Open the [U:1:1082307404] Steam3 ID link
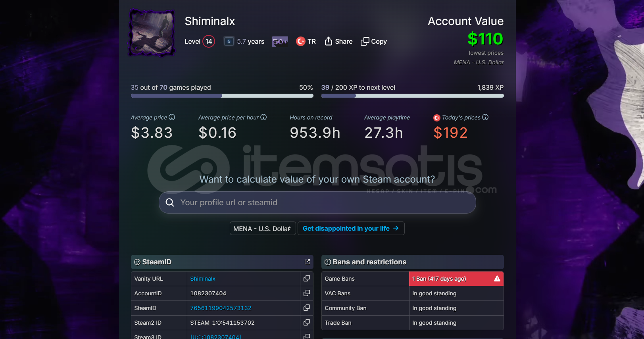The image size is (644, 339). [215, 337]
